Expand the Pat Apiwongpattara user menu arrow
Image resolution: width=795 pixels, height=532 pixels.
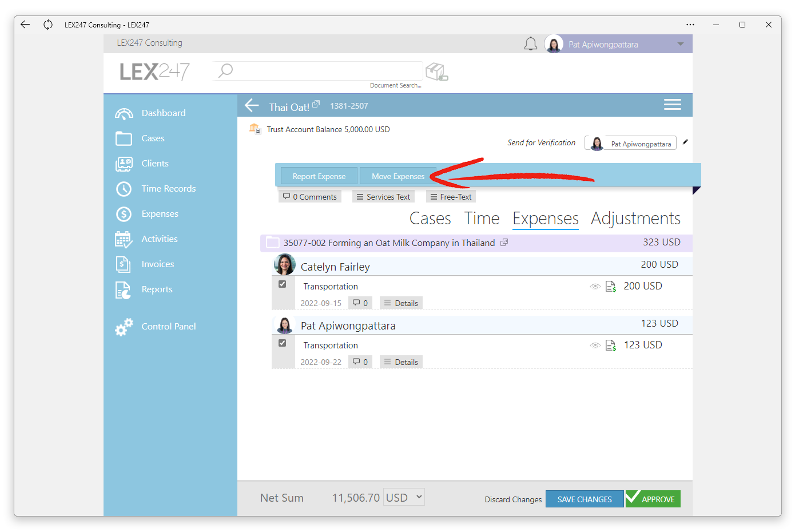coord(681,44)
